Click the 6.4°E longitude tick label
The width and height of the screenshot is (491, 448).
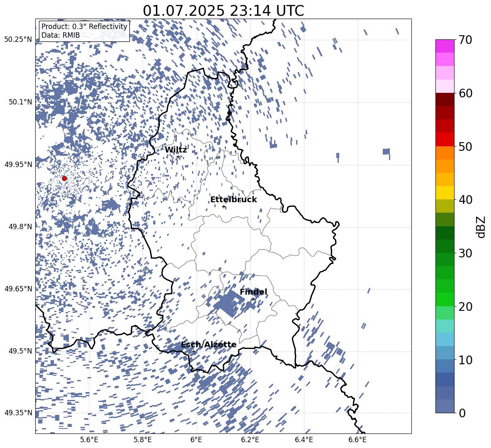coord(304,440)
